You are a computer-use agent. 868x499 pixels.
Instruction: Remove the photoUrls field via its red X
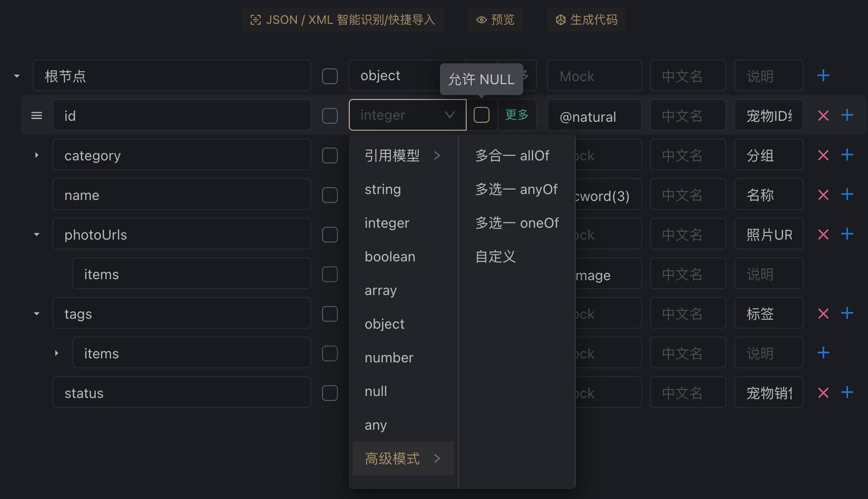(x=823, y=234)
